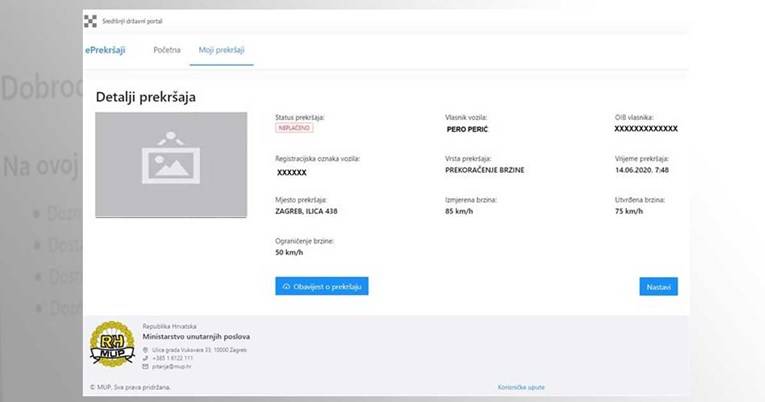Click the Središnji državni portal text
The height and width of the screenshot is (402, 765).
click(133, 20)
